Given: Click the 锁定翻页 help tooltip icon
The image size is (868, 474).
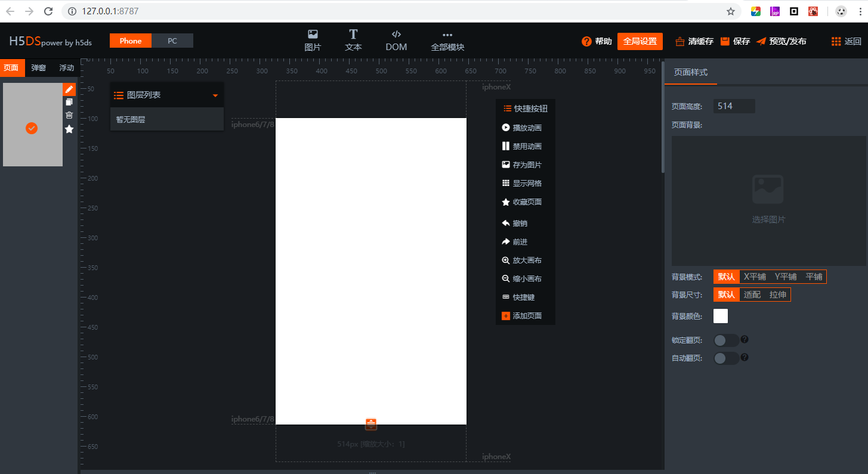Looking at the screenshot, I should click(x=745, y=339).
